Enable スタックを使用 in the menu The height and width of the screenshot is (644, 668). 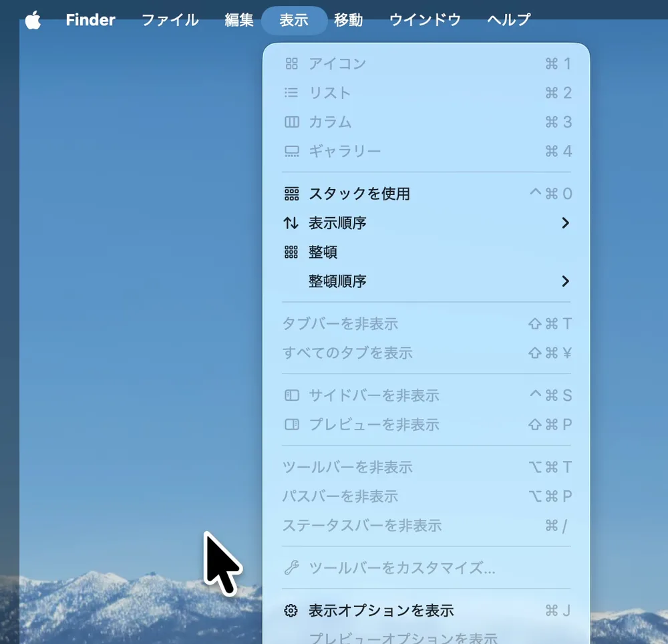(x=426, y=194)
